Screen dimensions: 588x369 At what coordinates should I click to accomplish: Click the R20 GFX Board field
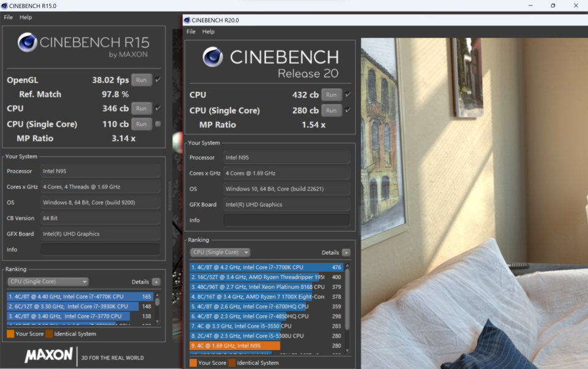tap(287, 205)
